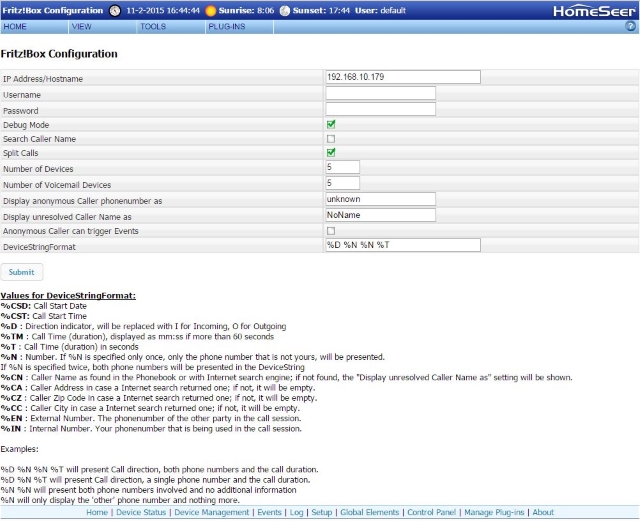The image size is (640, 521).
Task: Click the 'User: default' header text
Action: [380, 11]
